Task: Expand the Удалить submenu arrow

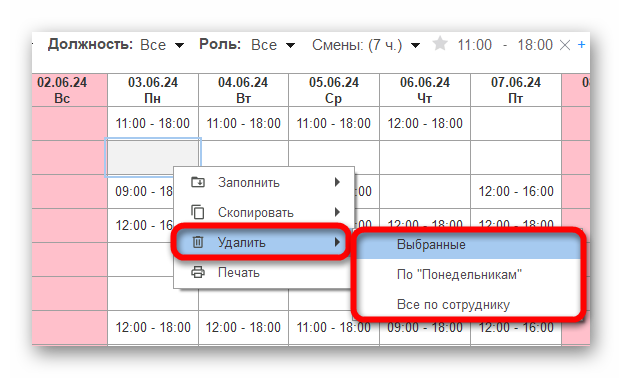Action: (337, 242)
